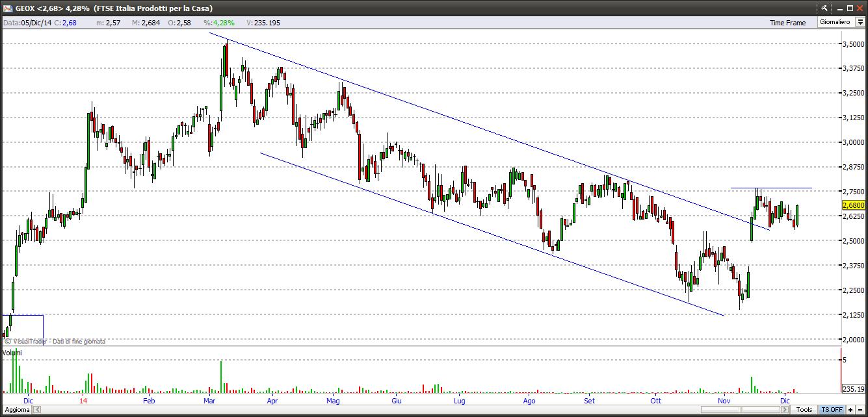
Task: Click the V: 235.195 volume readout
Action: click(263, 22)
